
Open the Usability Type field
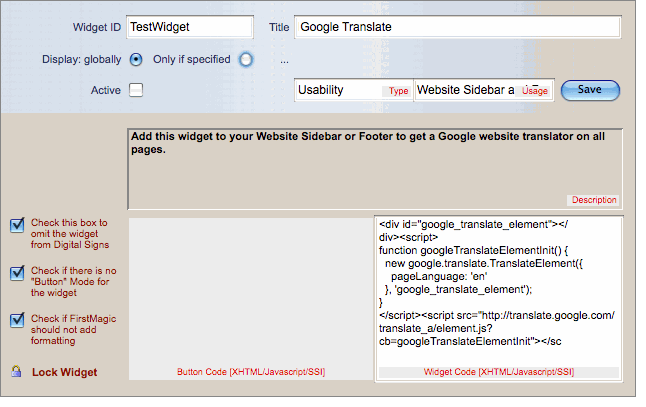tap(354, 90)
